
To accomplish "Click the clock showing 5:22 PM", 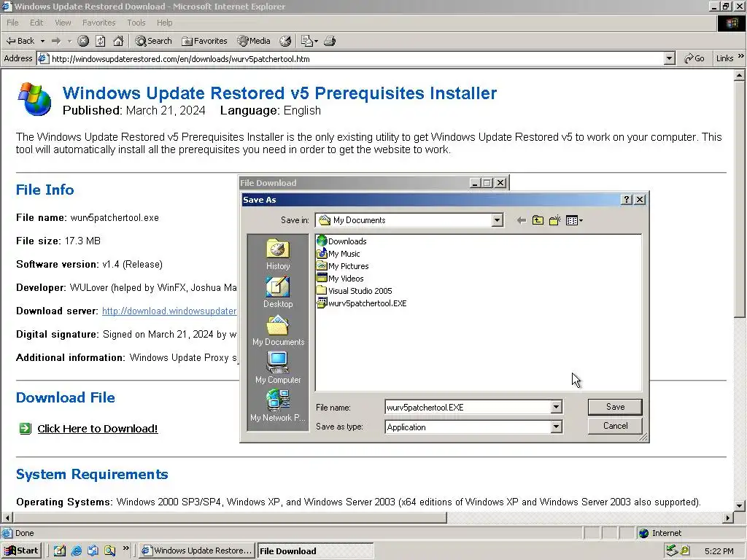I will coord(719,551).
